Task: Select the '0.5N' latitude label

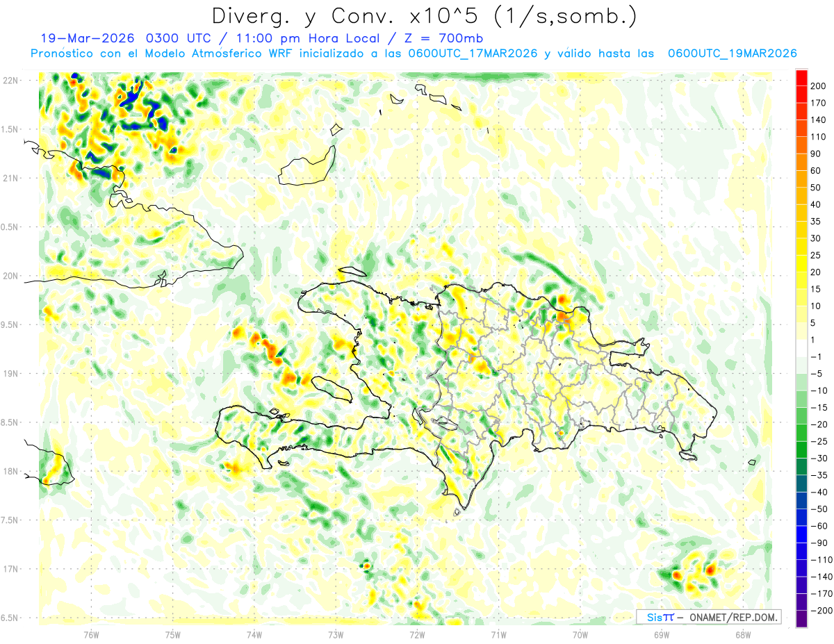Action: tap(10, 227)
